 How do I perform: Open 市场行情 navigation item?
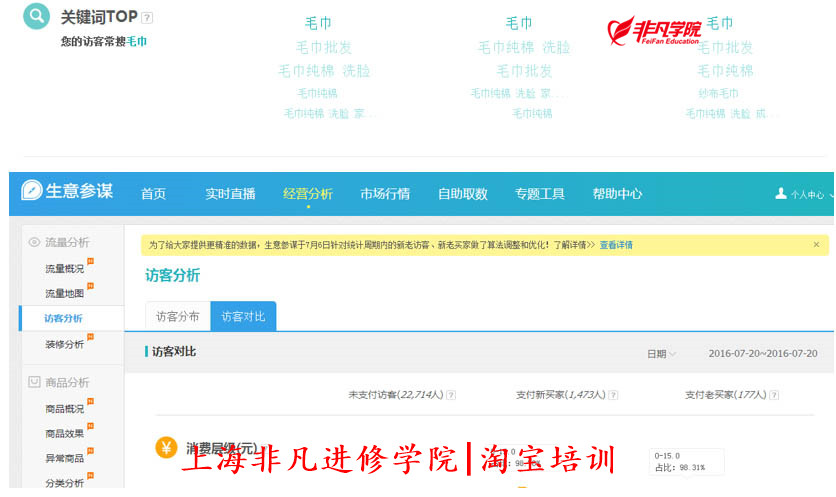pyautogui.click(x=385, y=194)
